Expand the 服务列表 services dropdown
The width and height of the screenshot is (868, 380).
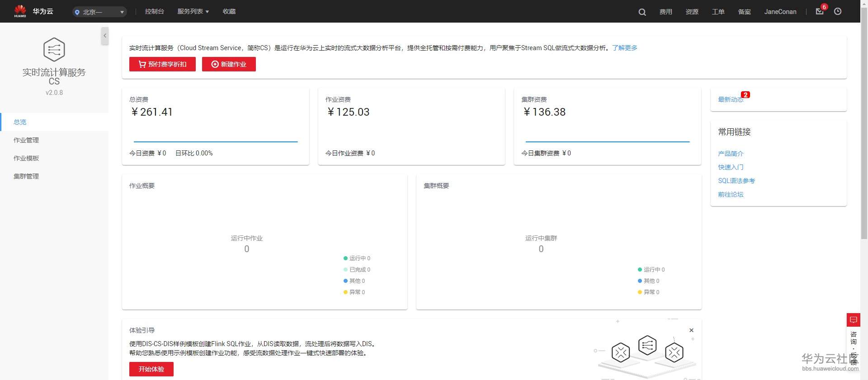pos(193,11)
